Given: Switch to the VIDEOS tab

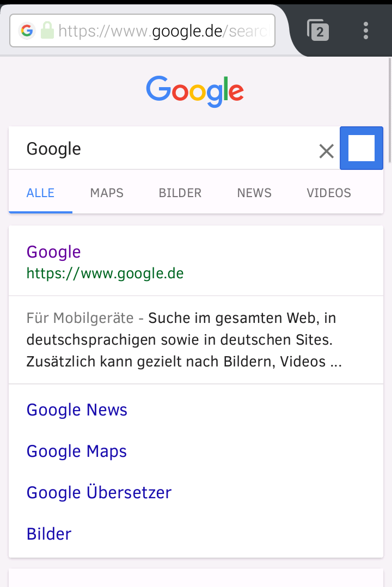Looking at the screenshot, I should pos(329,193).
